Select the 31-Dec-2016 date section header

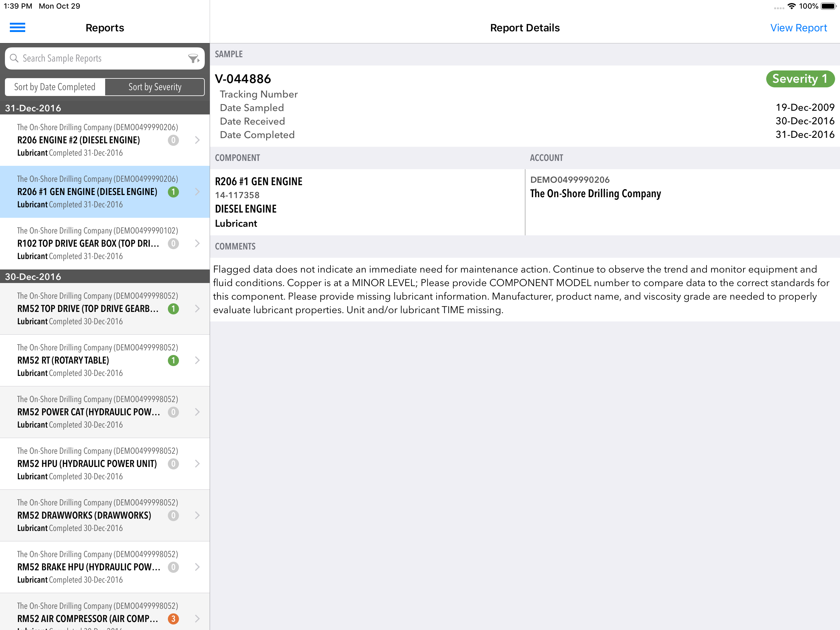click(x=105, y=108)
